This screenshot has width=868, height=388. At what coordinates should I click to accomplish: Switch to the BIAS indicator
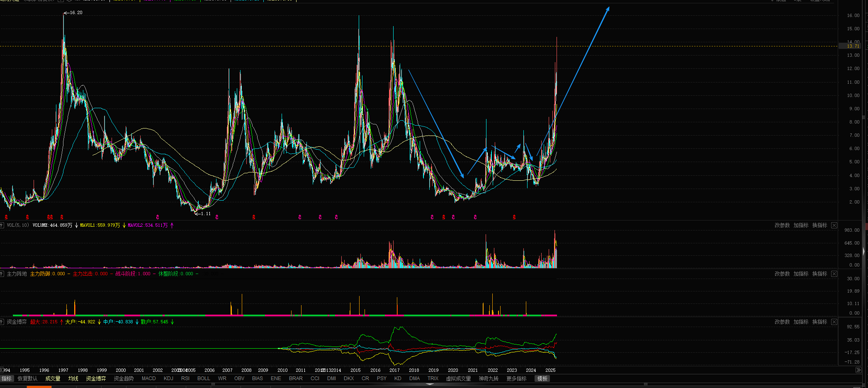point(258,378)
